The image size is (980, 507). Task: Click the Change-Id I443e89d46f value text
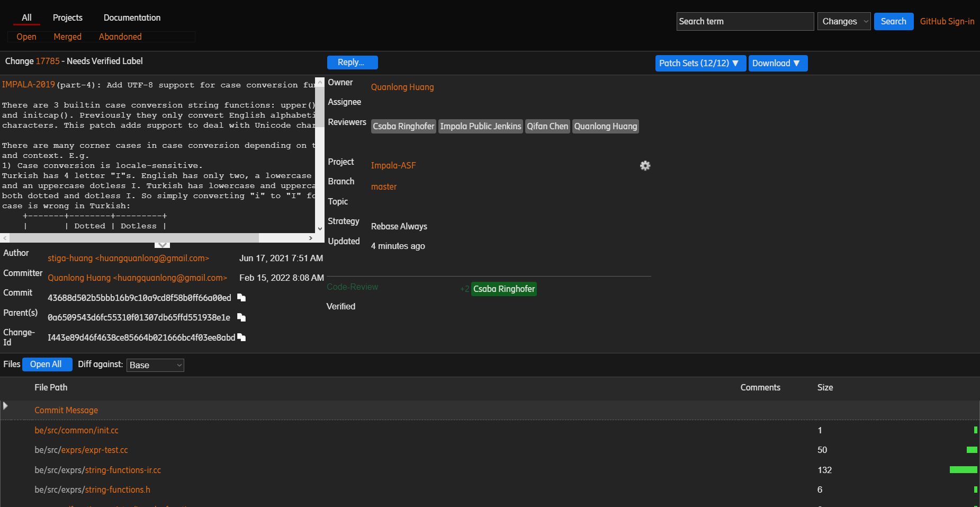tap(141, 337)
